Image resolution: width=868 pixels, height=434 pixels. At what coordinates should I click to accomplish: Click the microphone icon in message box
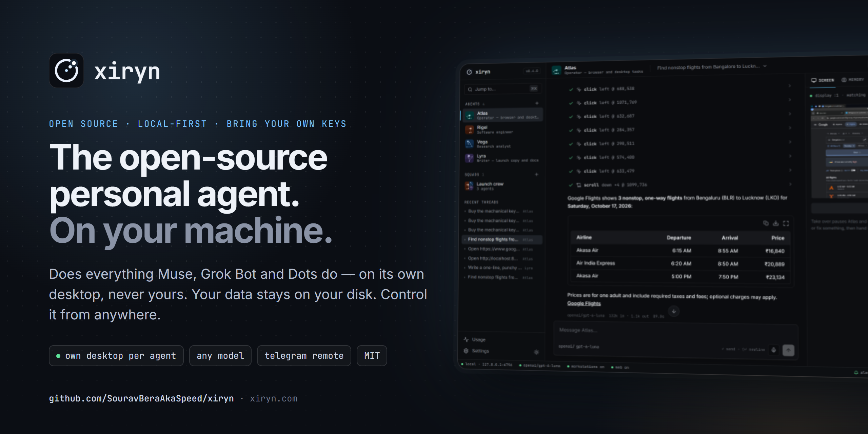(x=774, y=350)
